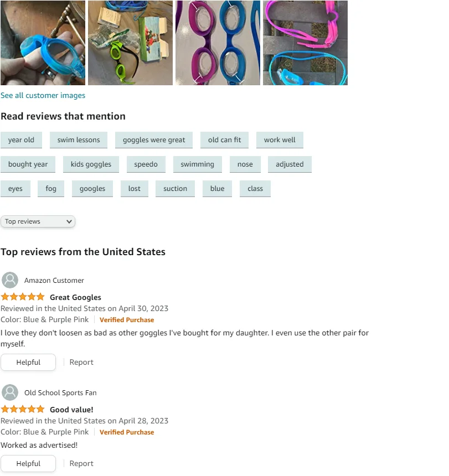449x476 pixels.
Task: Open the five-star rating on Great Googles review
Action: (23, 297)
